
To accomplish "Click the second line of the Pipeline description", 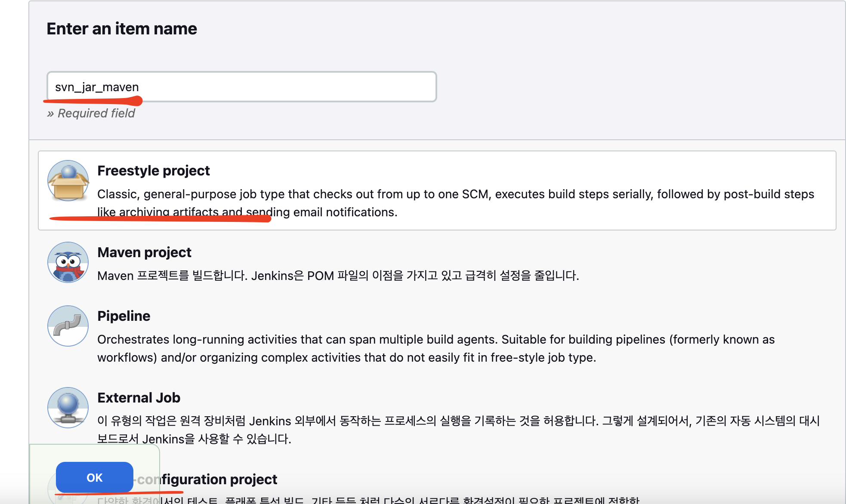I will (x=346, y=358).
